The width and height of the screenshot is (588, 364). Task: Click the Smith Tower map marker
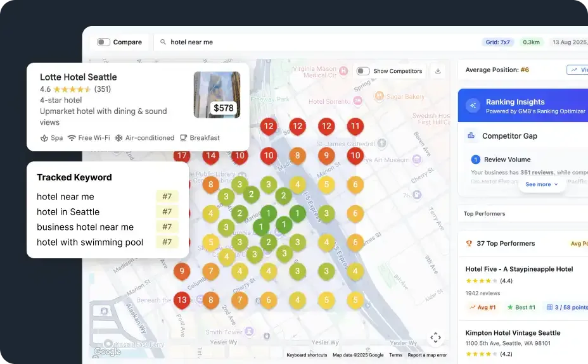coord(249,332)
